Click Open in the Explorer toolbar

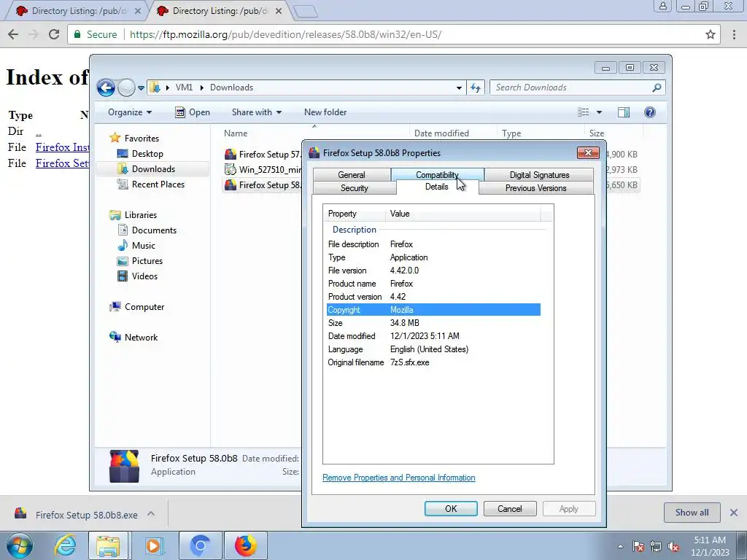[193, 112]
